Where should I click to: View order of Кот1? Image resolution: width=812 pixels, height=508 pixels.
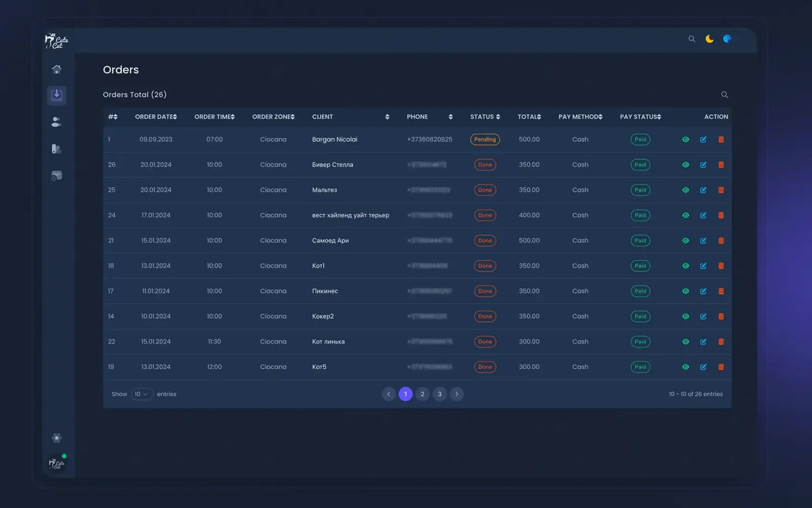coord(686,266)
